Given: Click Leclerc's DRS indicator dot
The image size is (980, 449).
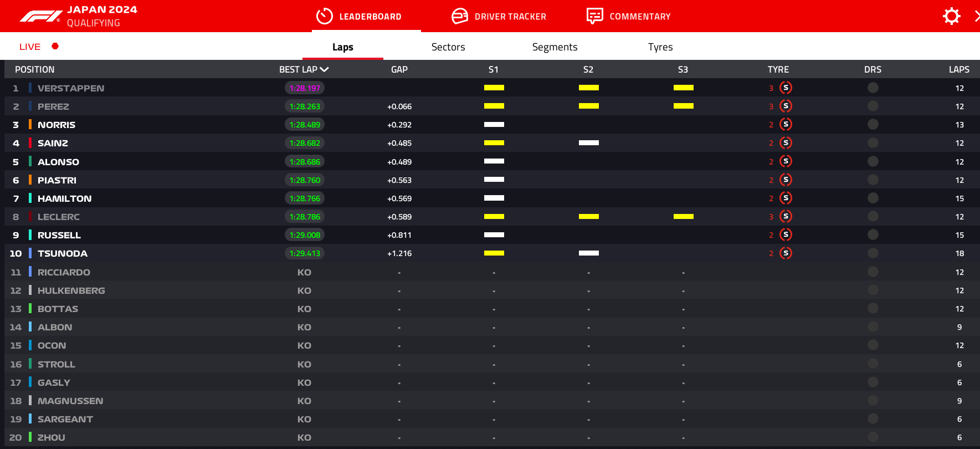Looking at the screenshot, I should pos(873,216).
